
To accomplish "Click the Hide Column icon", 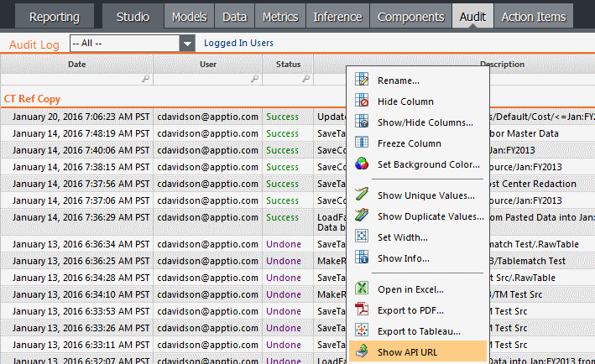I will tap(362, 101).
